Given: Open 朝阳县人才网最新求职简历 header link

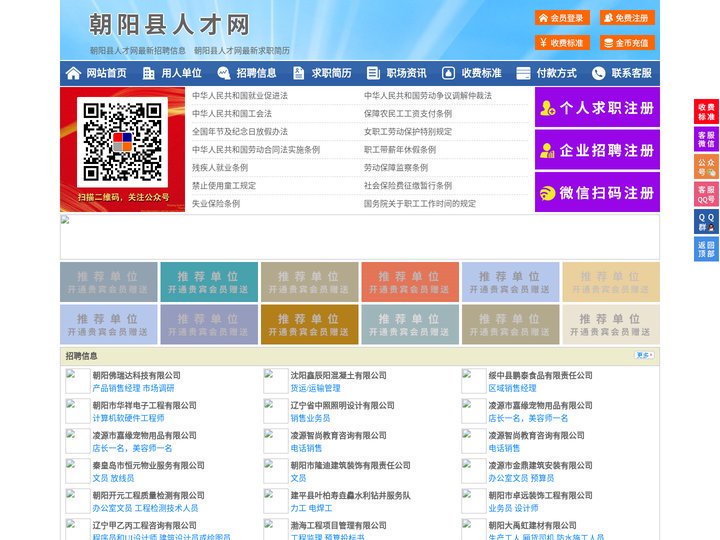Looking at the screenshot, I should [x=242, y=51].
